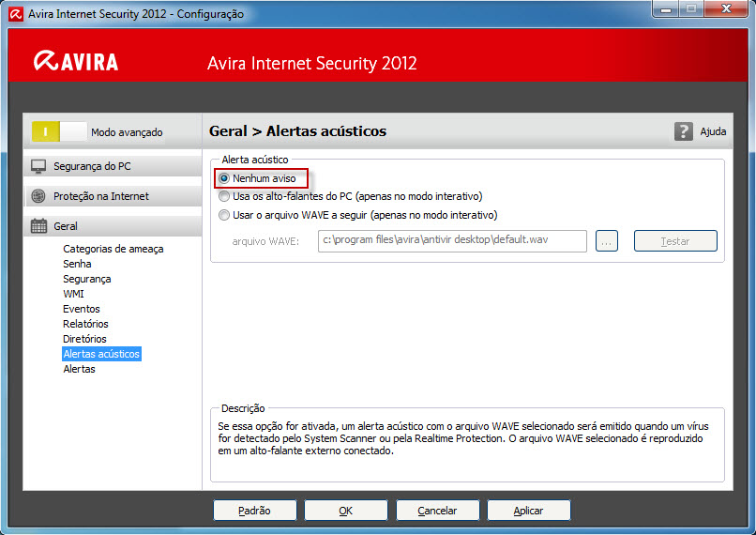Click the globe icon beside Proteção na Internet
The image size is (756, 535).
(38, 196)
